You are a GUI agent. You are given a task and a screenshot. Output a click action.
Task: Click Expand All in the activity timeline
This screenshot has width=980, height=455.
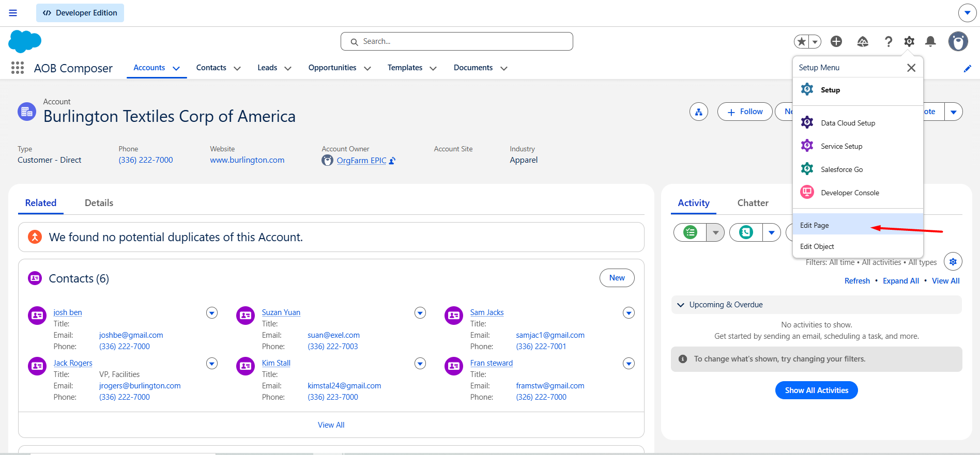point(901,281)
